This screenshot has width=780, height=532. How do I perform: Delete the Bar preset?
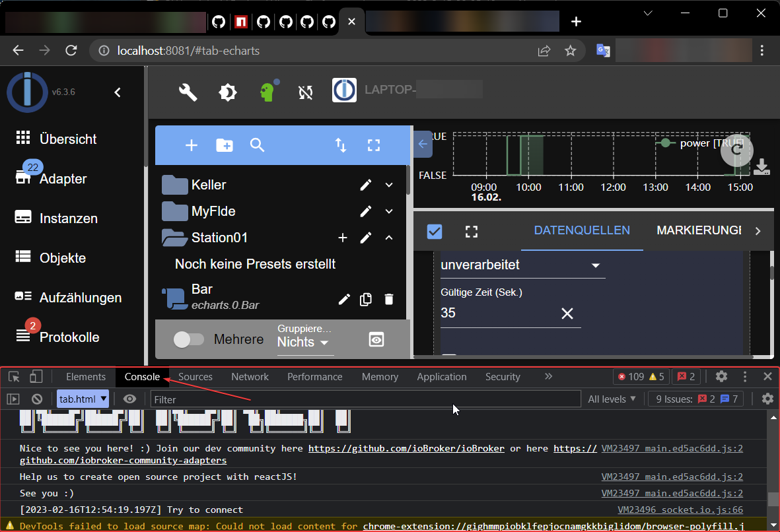pos(389,299)
